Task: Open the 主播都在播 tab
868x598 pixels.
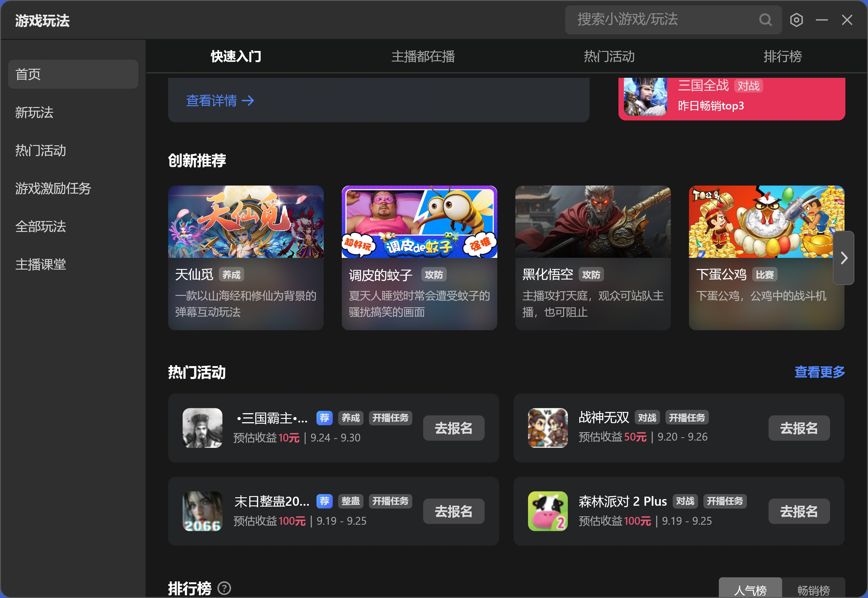Action: tap(423, 57)
